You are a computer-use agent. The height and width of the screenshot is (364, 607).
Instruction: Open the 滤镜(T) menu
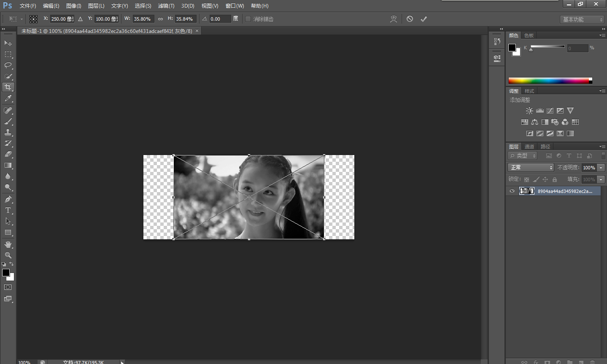[x=166, y=6]
